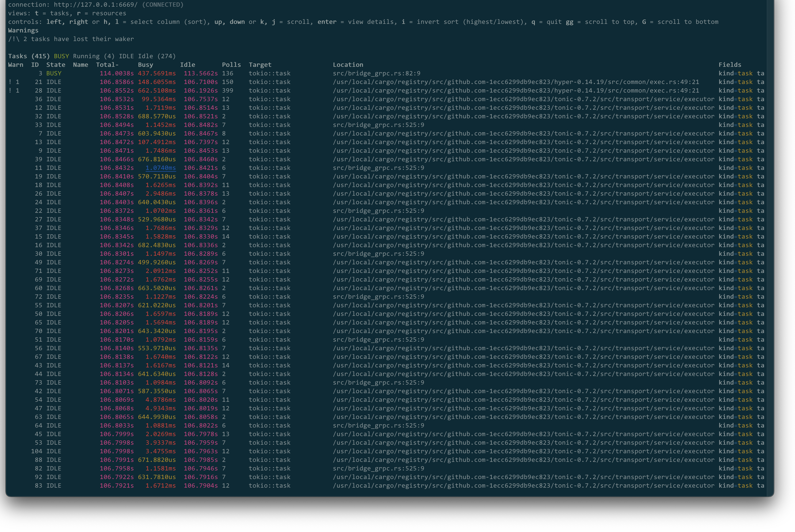This screenshot has width=795, height=532.
Task: Click busy time 1.7686ms
Action: coord(161,228)
